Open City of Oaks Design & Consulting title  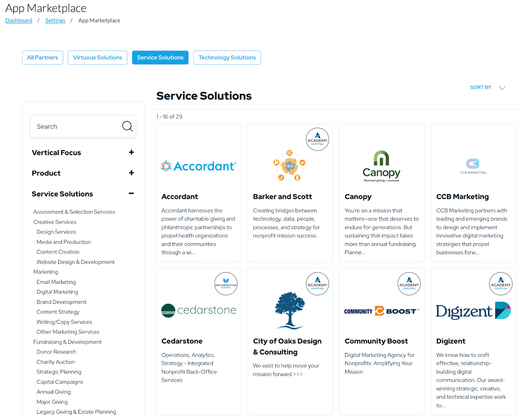(287, 346)
